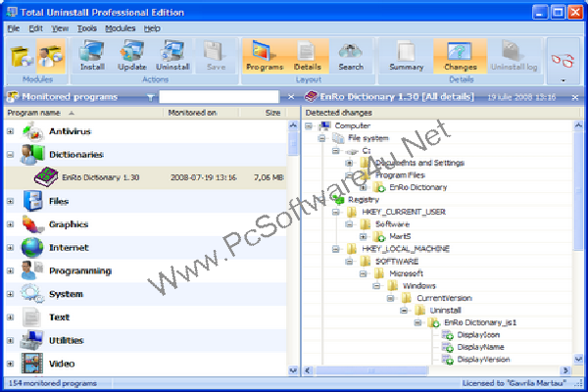Click the Text document icon
This screenshot has height=392, width=588.
coord(31,318)
